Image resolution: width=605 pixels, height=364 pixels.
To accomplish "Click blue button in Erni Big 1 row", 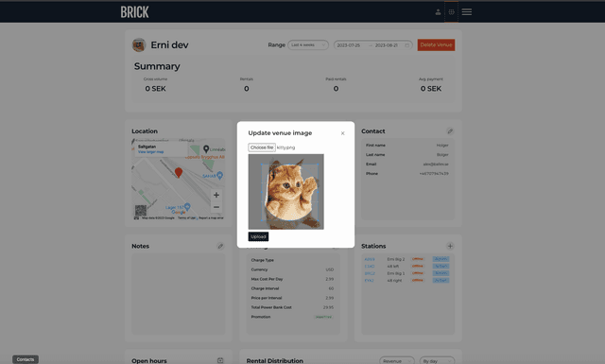I will point(441,273).
